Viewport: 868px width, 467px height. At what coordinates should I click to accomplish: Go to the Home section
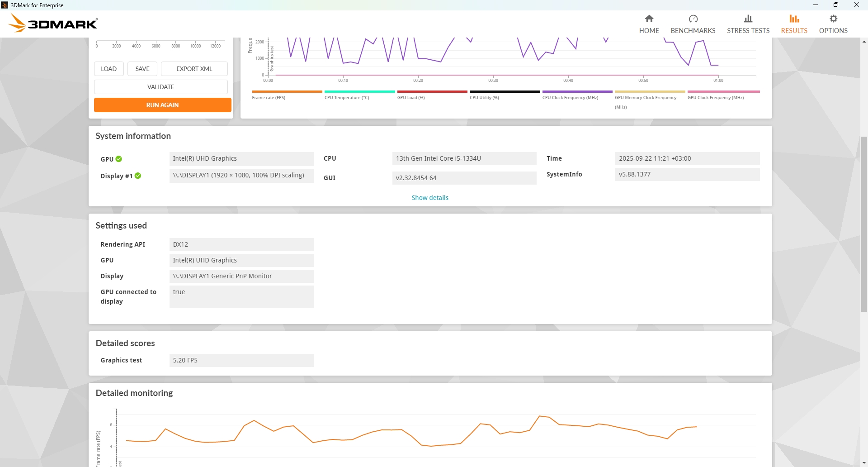click(649, 24)
